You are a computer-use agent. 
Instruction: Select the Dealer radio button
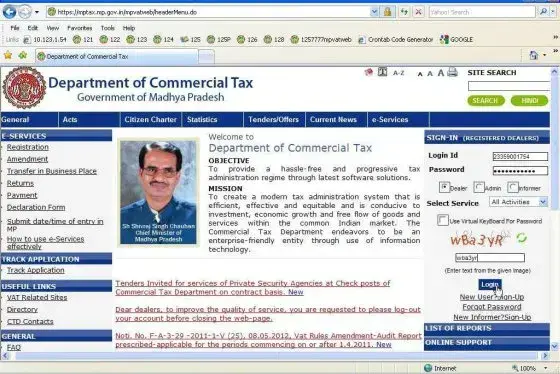point(444,187)
